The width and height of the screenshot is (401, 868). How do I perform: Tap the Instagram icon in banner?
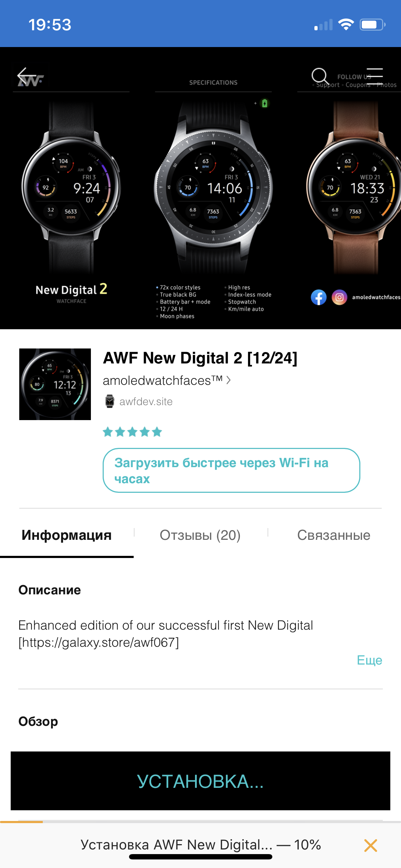(x=340, y=297)
